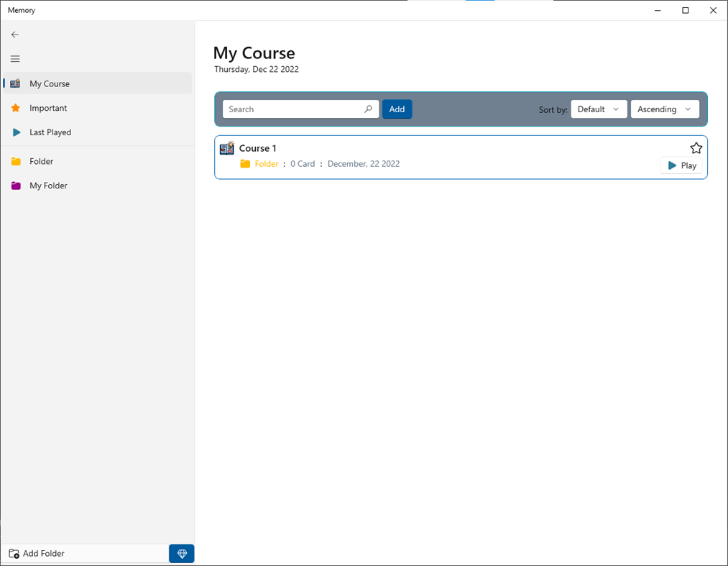Click the Thursday, Dec 22 2022 date
728x566 pixels.
(x=257, y=69)
